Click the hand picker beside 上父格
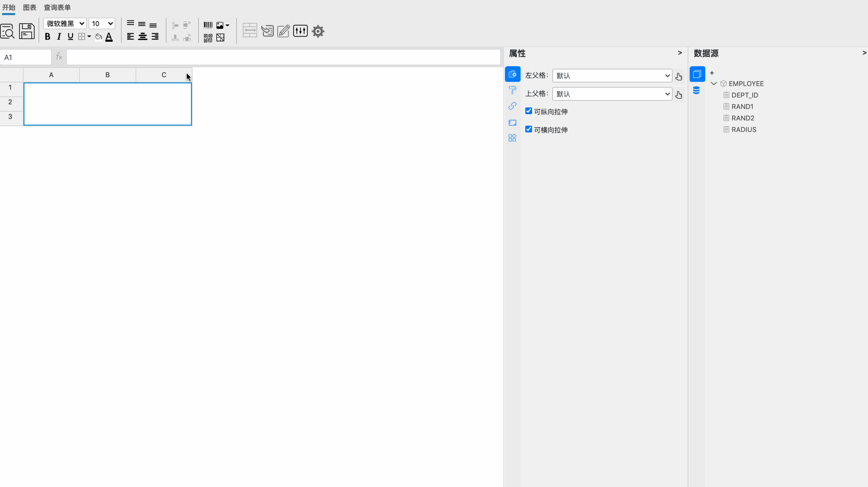This screenshot has width=868, height=487. click(679, 95)
